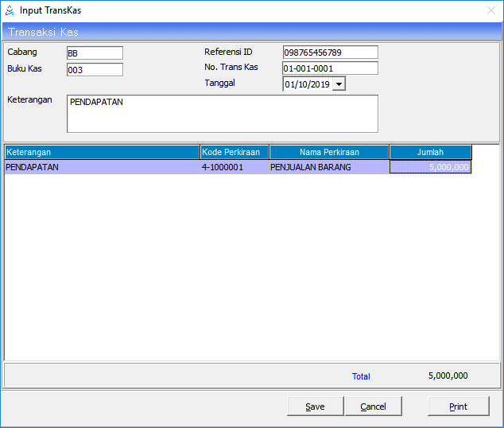This screenshot has height=428, width=504.
Task: Edit the 5,000,000 amount cell
Action: tap(430, 167)
